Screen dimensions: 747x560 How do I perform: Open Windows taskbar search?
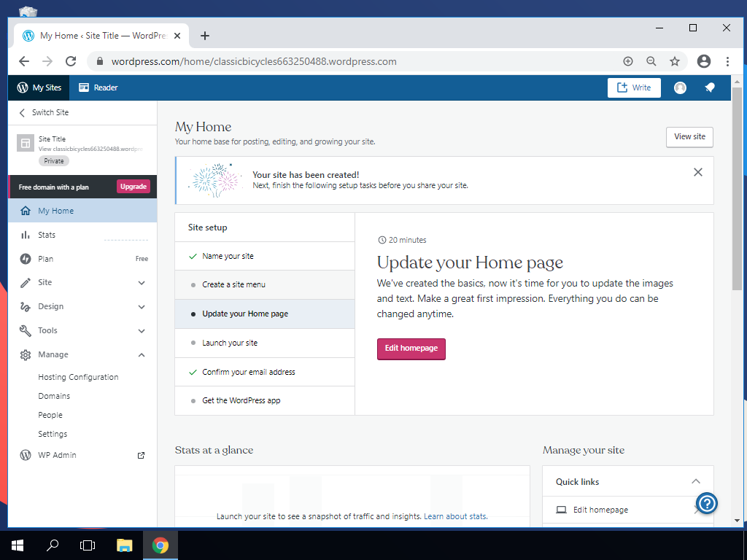(x=53, y=545)
